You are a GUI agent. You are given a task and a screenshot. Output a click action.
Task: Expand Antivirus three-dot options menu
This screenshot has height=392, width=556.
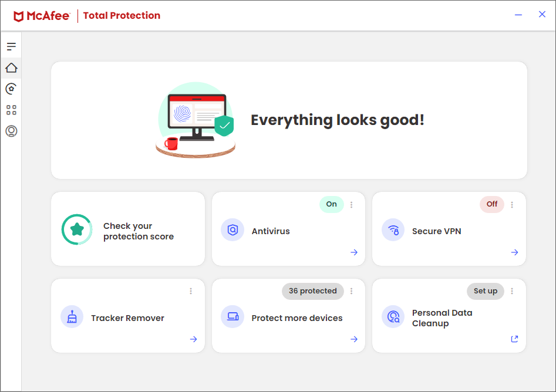(352, 205)
